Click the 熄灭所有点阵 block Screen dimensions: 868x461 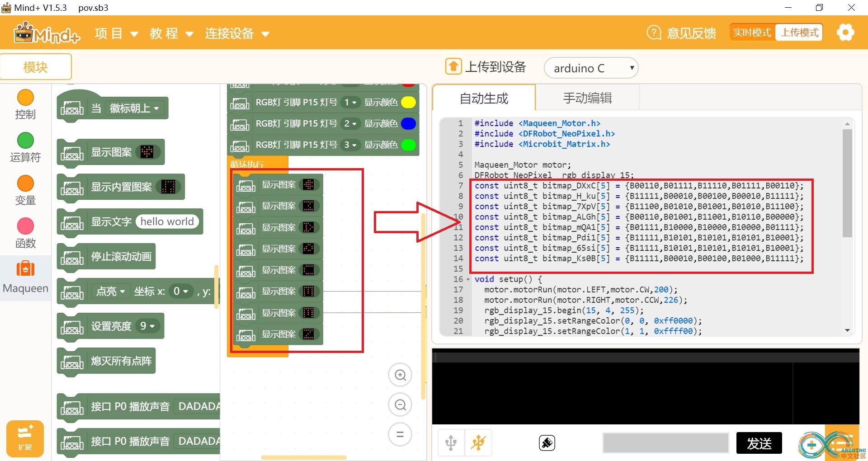tap(107, 361)
